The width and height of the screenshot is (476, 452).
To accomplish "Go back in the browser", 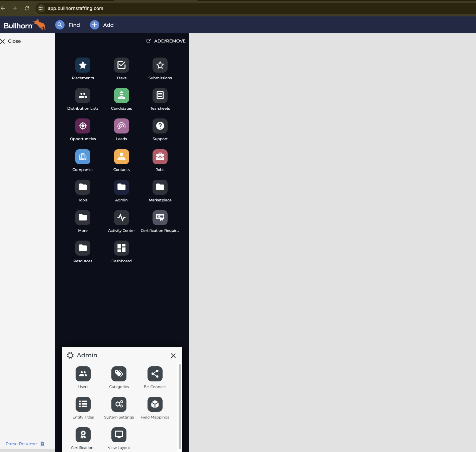I will tap(3, 8).
